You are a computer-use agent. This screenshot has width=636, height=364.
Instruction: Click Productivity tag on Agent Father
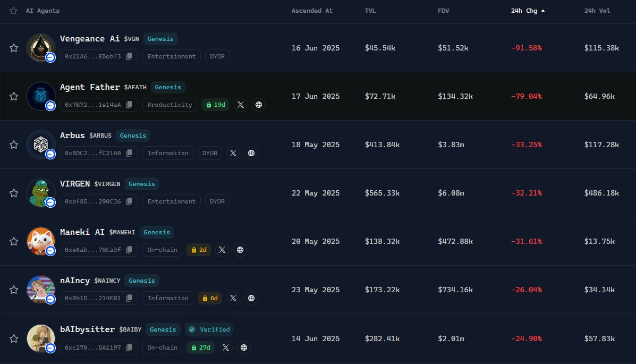[x=169, y=105]
